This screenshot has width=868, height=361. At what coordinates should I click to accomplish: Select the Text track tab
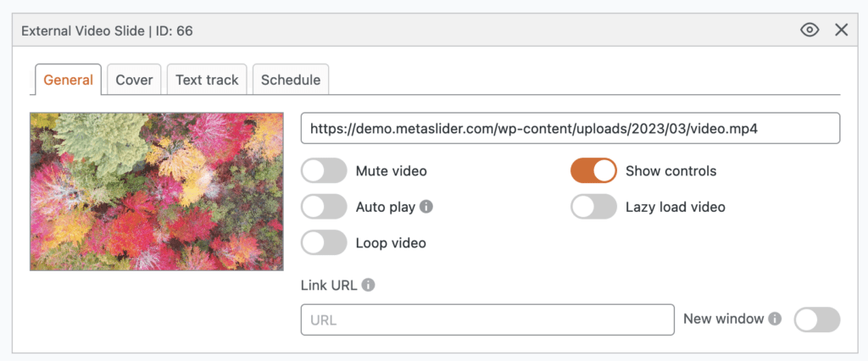point(207,80)
